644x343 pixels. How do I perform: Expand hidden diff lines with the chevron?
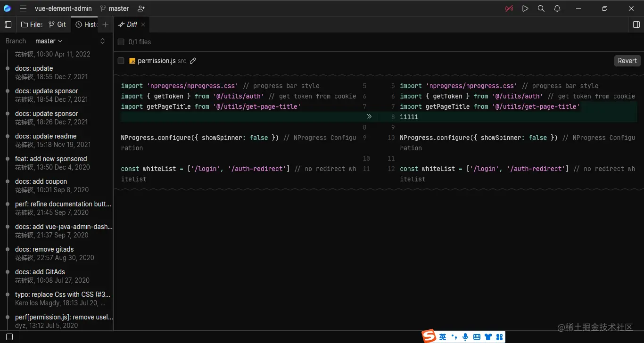(x=370, y=116)
